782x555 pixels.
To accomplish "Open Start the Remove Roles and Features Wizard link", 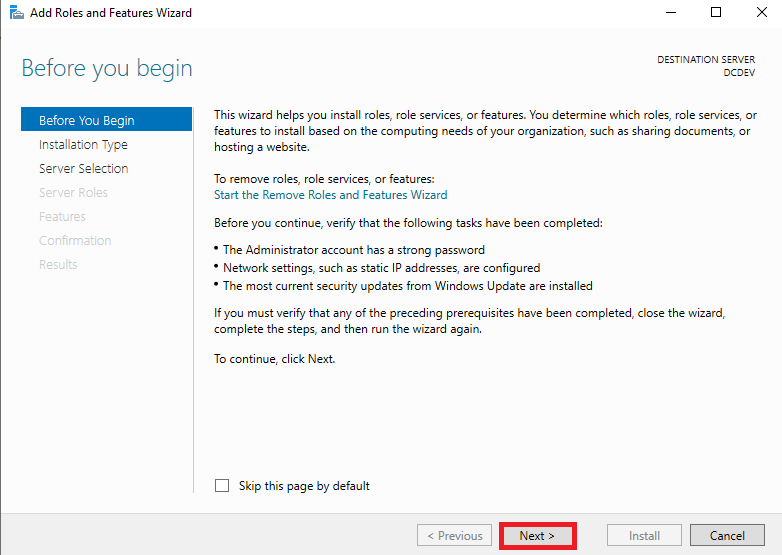I will 330,195.
